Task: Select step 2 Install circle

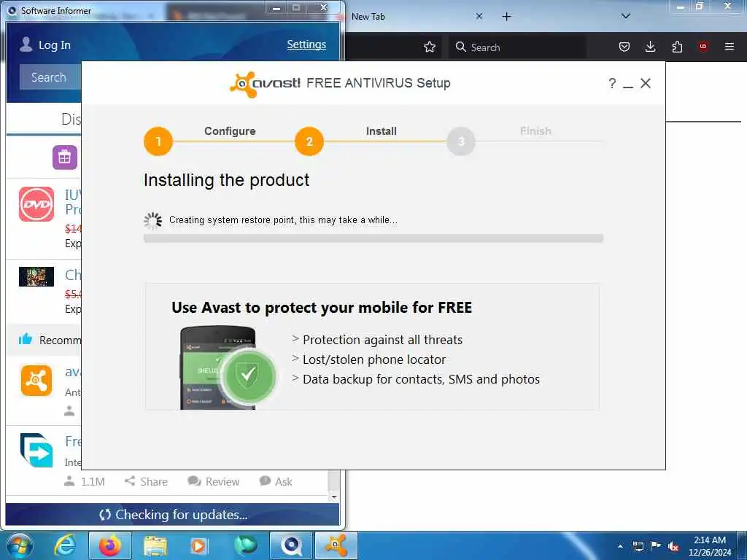Action: point(309,141)
